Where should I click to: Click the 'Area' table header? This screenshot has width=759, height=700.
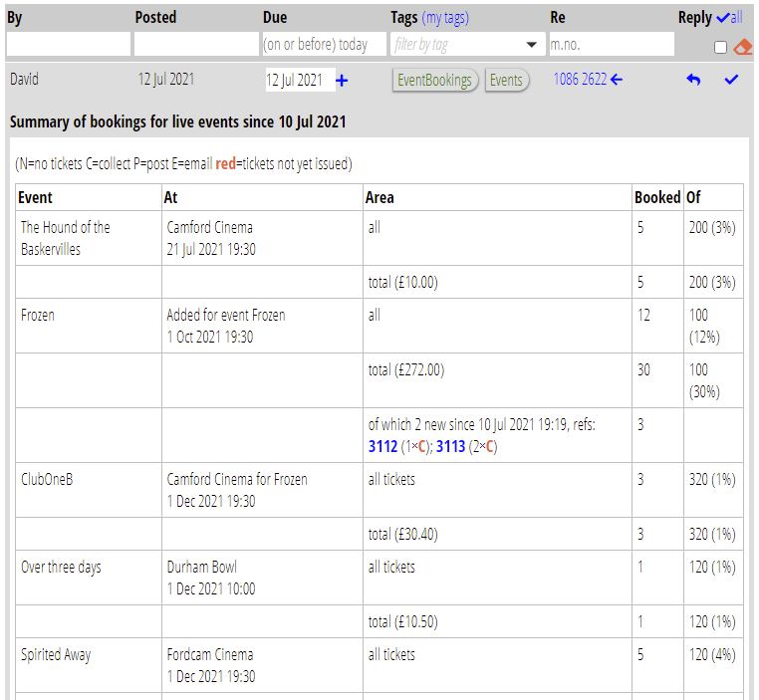(x=498, y=197)
